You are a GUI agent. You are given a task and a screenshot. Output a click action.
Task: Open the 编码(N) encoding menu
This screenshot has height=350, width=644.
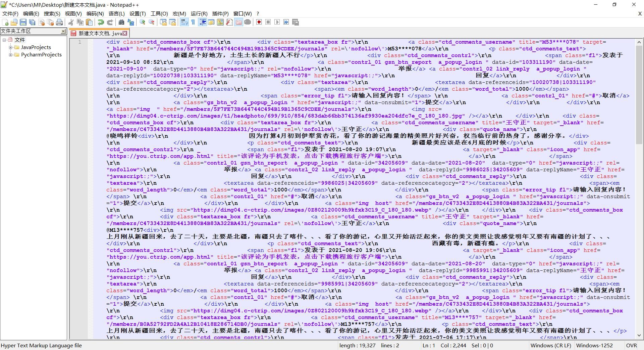click(x=95, y=13)
